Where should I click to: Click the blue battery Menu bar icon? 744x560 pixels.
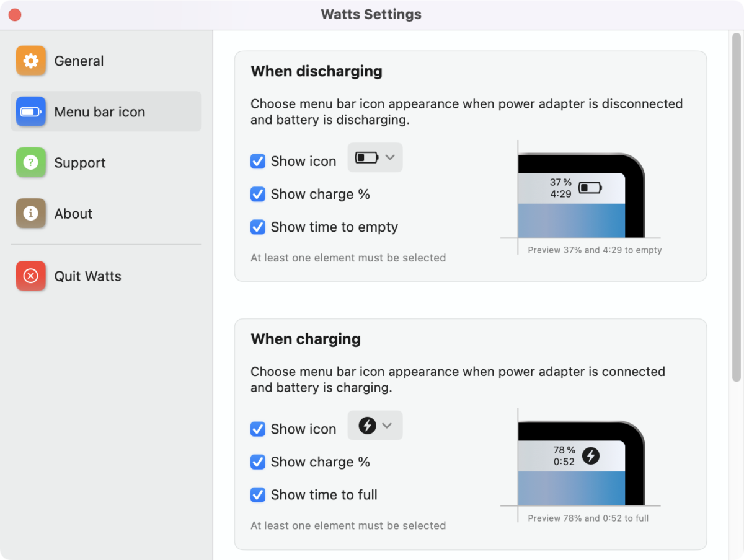pos(31,112)
